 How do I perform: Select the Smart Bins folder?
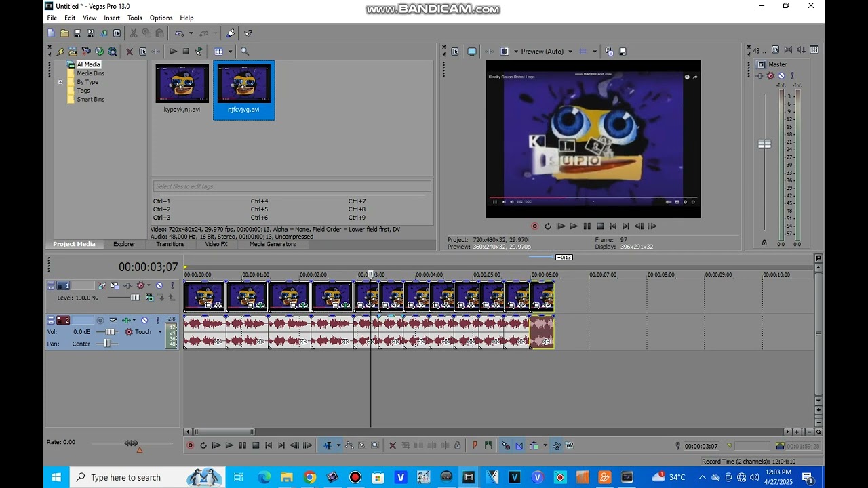click(x=90, y=99)
